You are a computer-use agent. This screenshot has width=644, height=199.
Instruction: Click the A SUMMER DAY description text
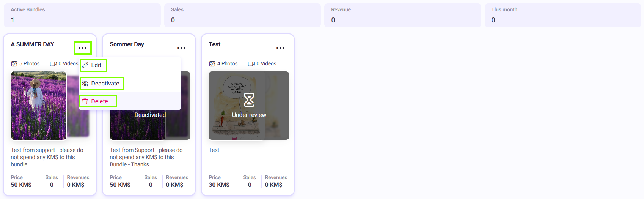pyautogui.click(x=47, y=157)
